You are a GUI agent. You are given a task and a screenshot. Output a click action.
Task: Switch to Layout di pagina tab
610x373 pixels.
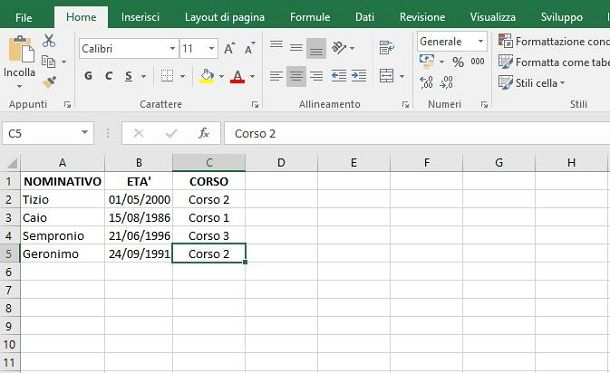[x=224, y=17]
